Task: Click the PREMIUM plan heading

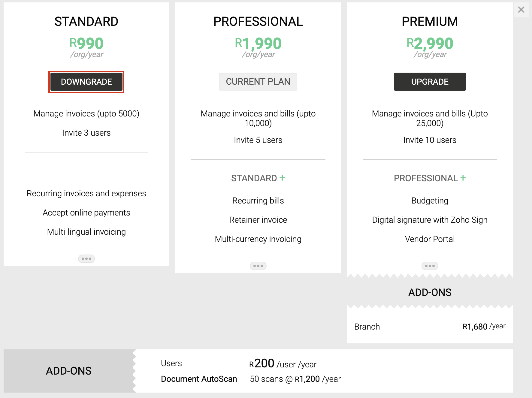Action: (x=430, y=22)
